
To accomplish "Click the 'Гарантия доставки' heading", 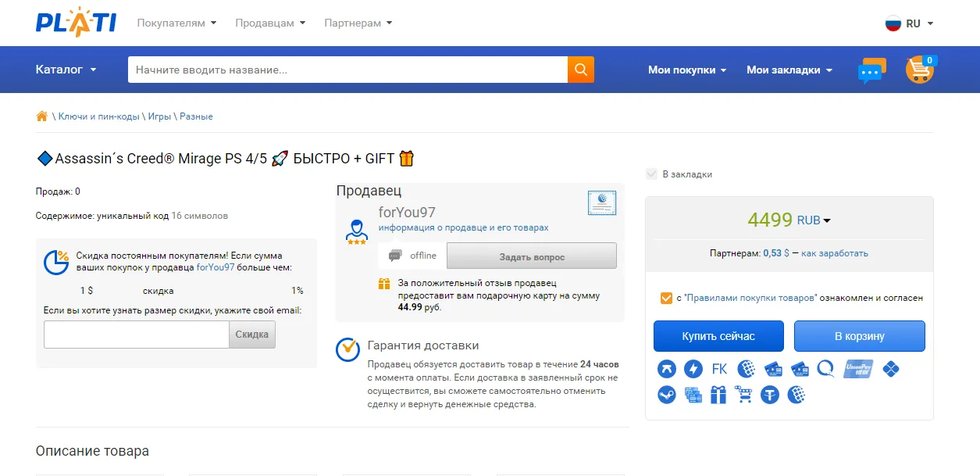I will tap(423, 345).
